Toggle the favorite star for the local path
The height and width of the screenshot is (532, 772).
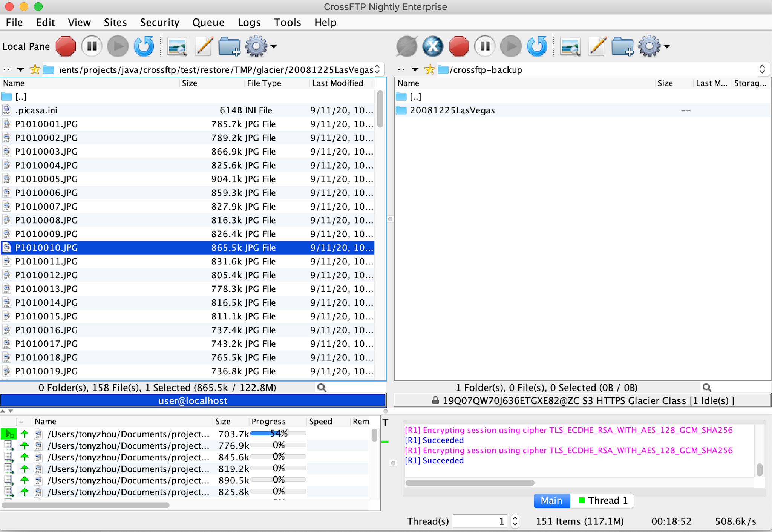(35, 69)
